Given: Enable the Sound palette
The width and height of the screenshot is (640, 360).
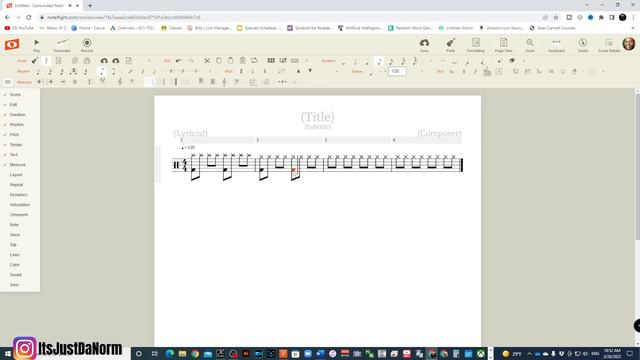Looking at the screenshot, I should tap(16, 275).
